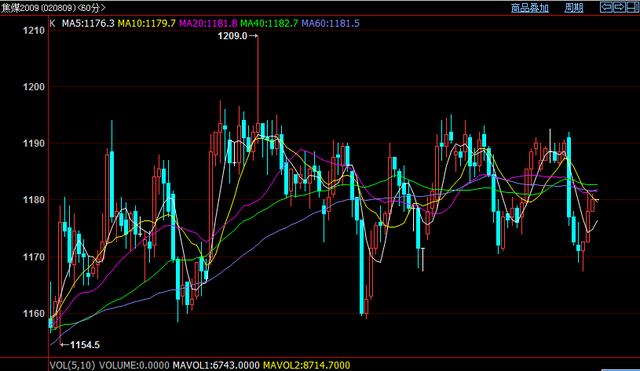
Task: Click the blue MA60 indicator label
Action: click(331, 23)
